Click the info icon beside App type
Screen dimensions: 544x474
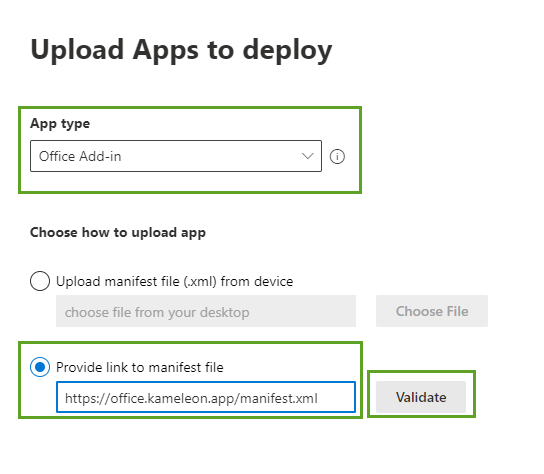pyautogui.click(x=337, y=156)
